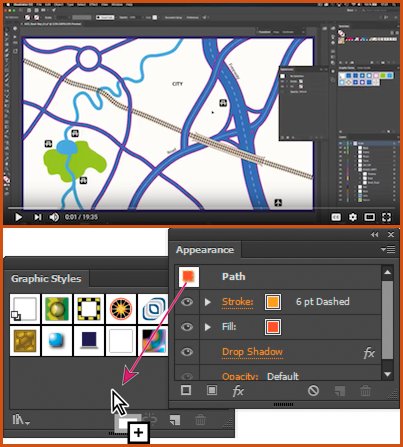
Task: Open the Drop Shadow effect link
Action: tap(253, 352)
